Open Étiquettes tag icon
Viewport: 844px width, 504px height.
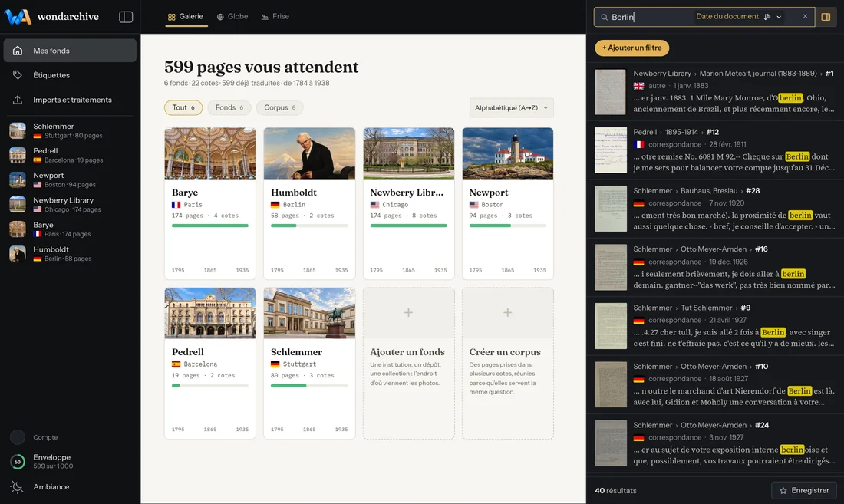pos(18,75)
